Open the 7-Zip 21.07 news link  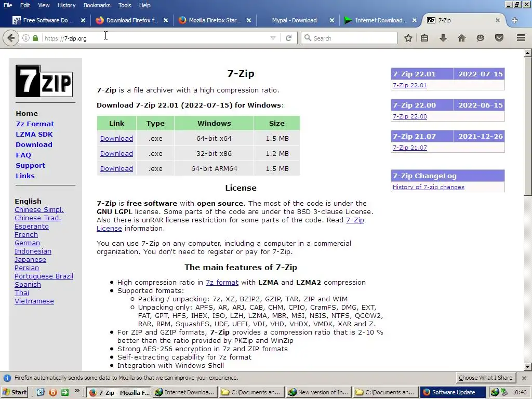click(x=409, y=148)
